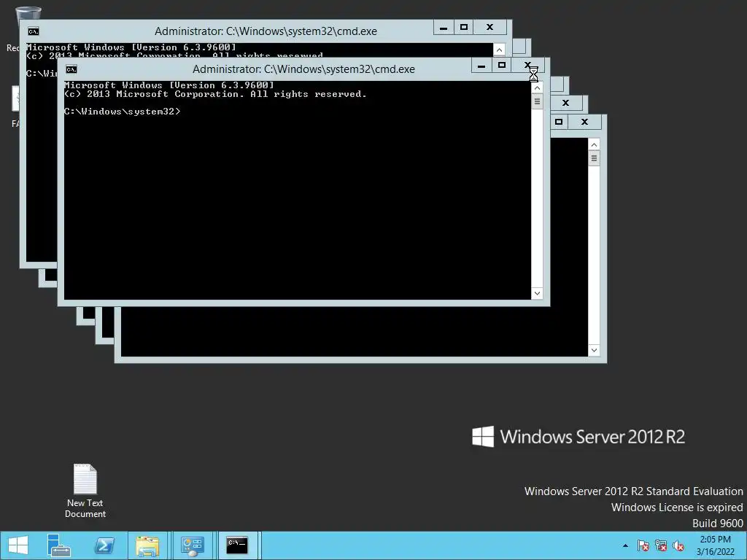
Task: Maximize the rear top-left cmd.exe window
Action: (x=464, y=27)
